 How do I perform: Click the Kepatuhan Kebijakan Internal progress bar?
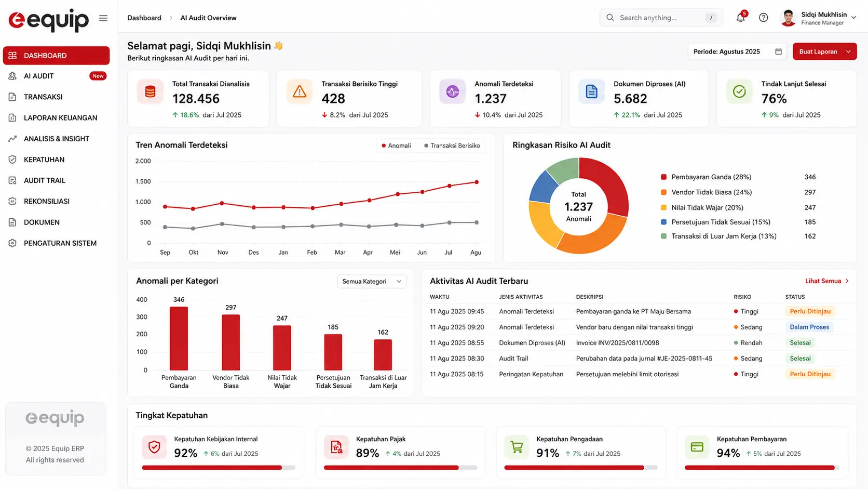[x=219, y=468]
